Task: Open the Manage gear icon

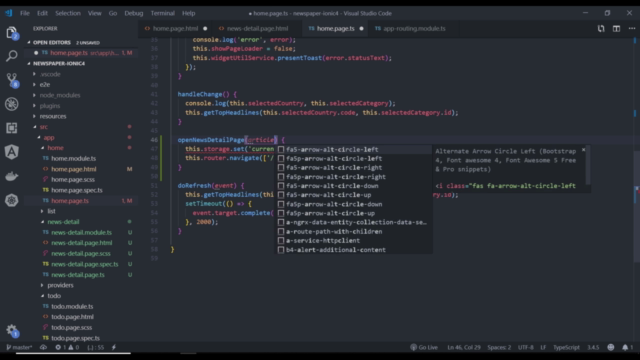Action: coord(11,330)
